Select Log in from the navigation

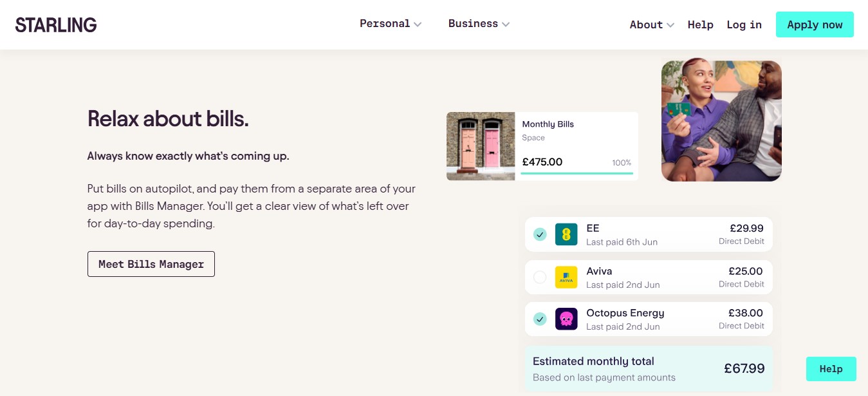744,24
